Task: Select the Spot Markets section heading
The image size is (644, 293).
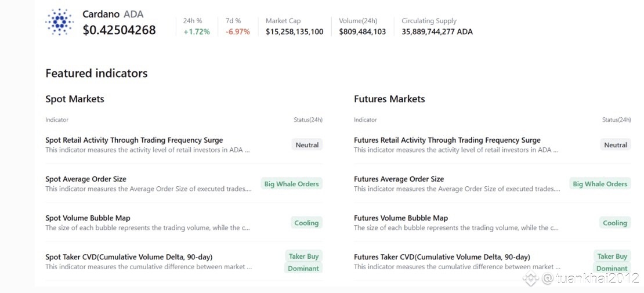Action: pyautogui.click(x=75, y=99)
